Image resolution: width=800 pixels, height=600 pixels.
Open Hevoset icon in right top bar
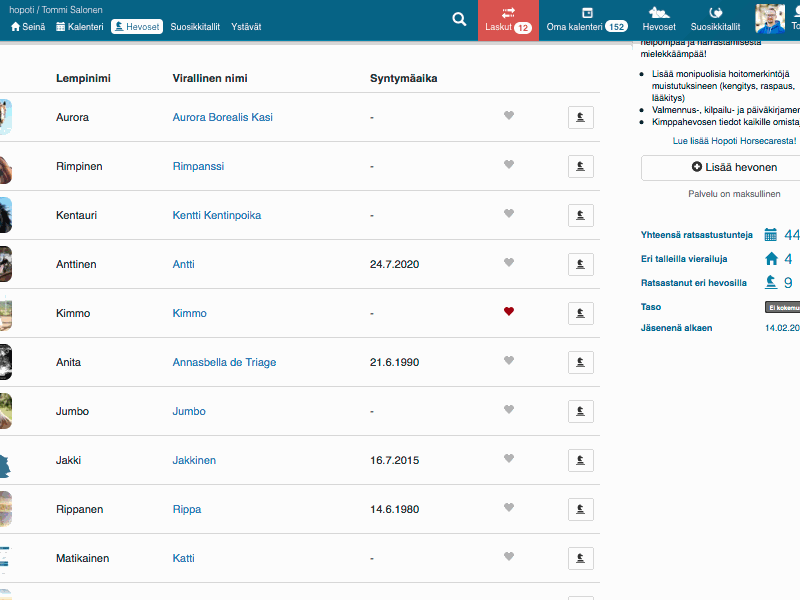coord(658,20)
